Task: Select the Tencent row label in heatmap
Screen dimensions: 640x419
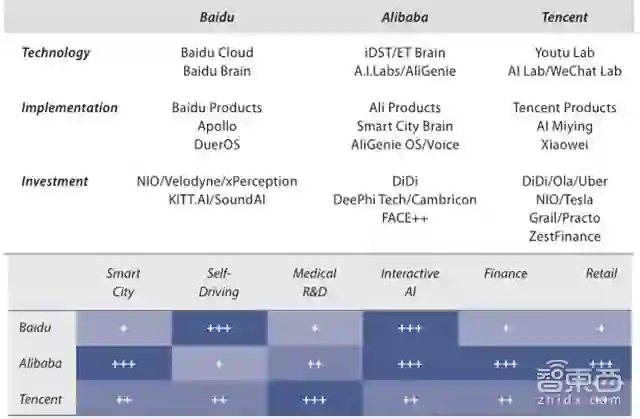Action: [x=41, y=399]
